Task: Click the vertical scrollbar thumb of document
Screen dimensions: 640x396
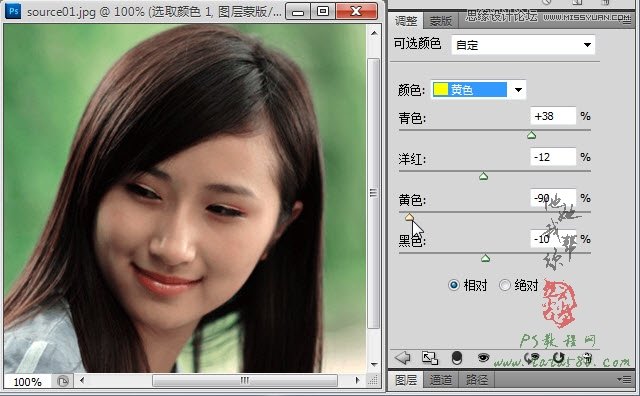Action: point(373,193)
